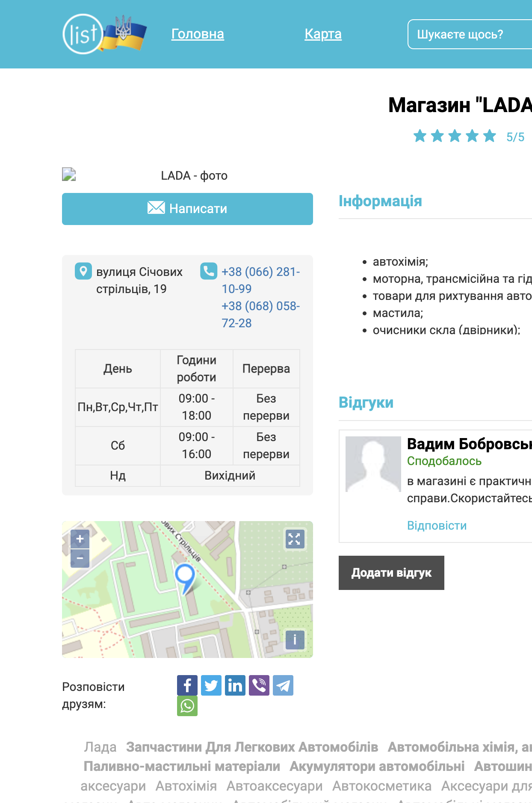Click the phone handset icon

click(209, 271)
